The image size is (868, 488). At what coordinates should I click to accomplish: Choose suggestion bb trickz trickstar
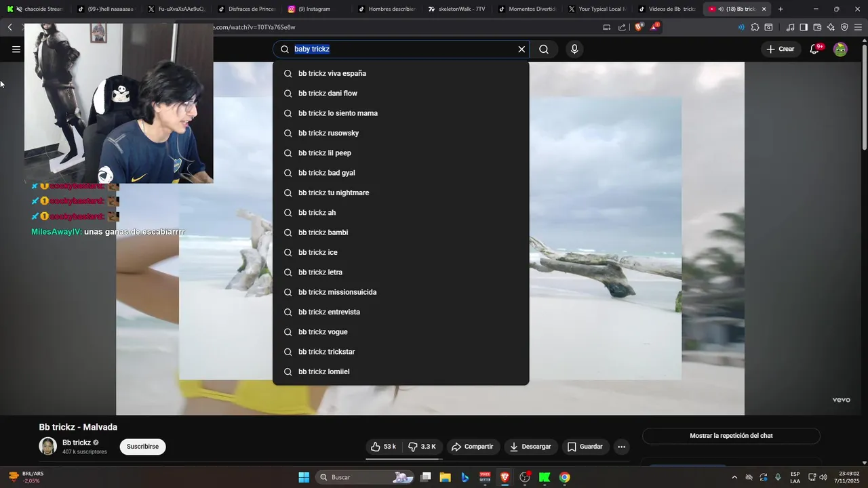tap(401, 352)
